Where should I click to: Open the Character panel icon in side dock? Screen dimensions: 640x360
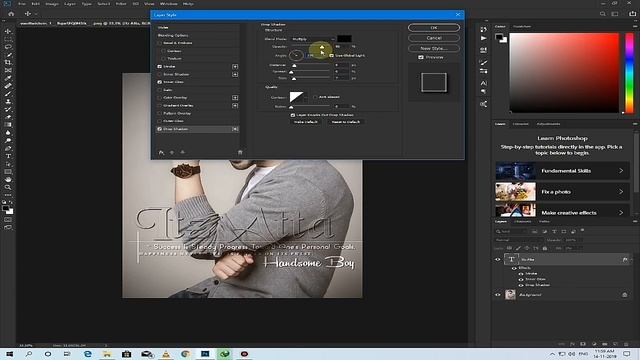tap(484, 83)
